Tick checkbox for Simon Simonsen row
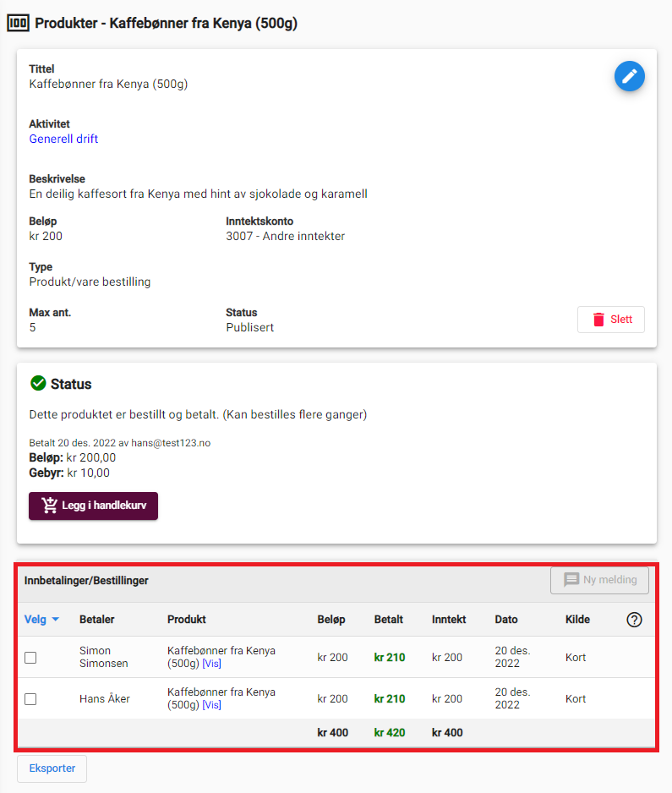672x793 pixels. pyautogui.click(x=30, y=658)
